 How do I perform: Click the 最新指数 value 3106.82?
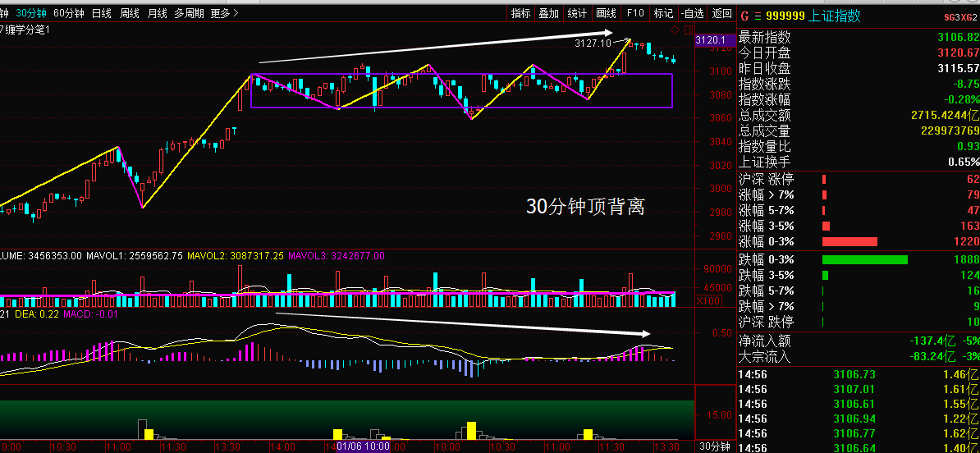958,38
